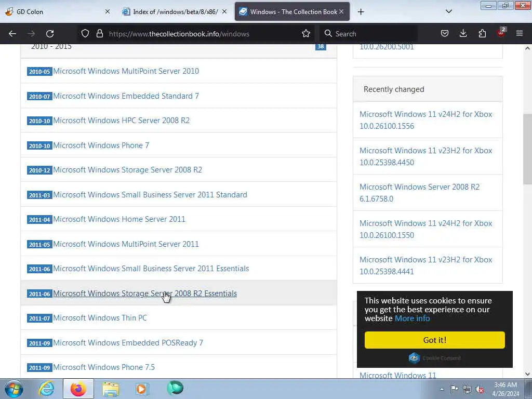The width and height of the screenshot is (532, 399).
Task: Close the Windows - The Collection Book tab
Action: click(341, 11)
